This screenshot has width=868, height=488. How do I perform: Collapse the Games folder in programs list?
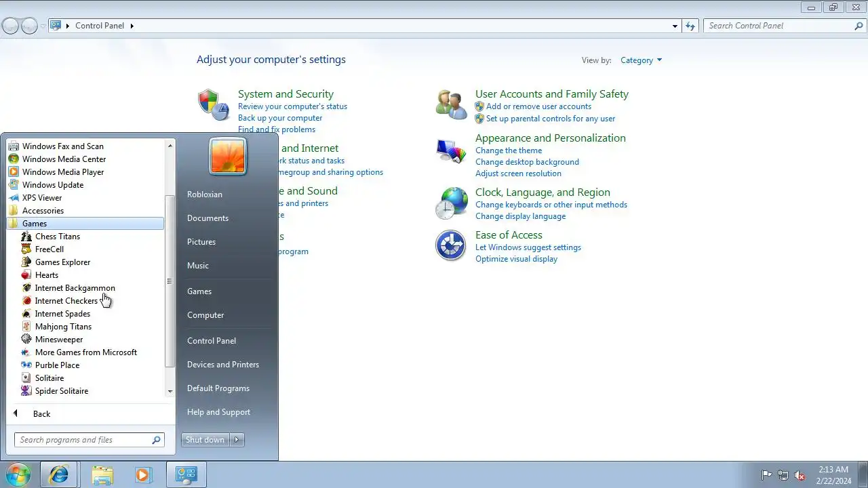pyautogui.click(x=85, y=224)
